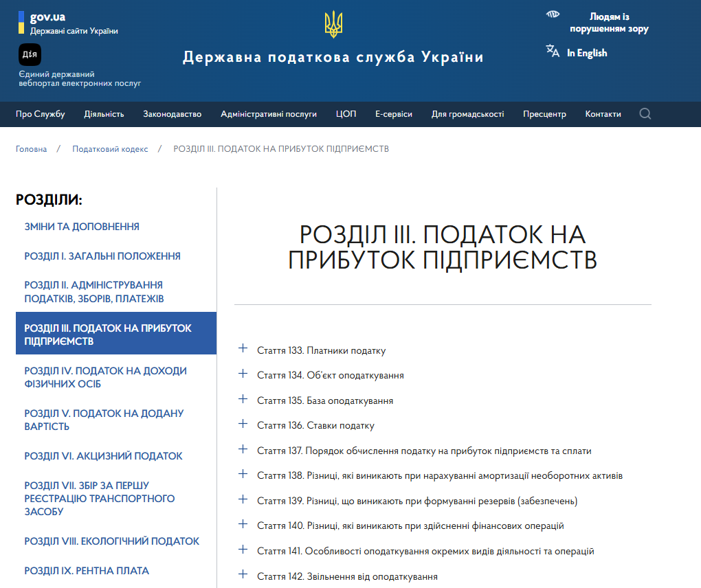Open РОЗДІЛ V. ПОДАТОК НА ДОДАНУ ВАРТІСТЬ
The height and width of the screenshot is (588, 701).
[x=104, y=420]
